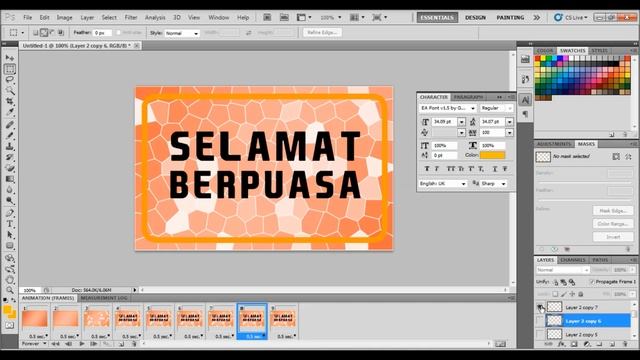Screen dimensions: 640x360
Task: Select animation frame 4 thumbnail
Action: pos(128,319)
